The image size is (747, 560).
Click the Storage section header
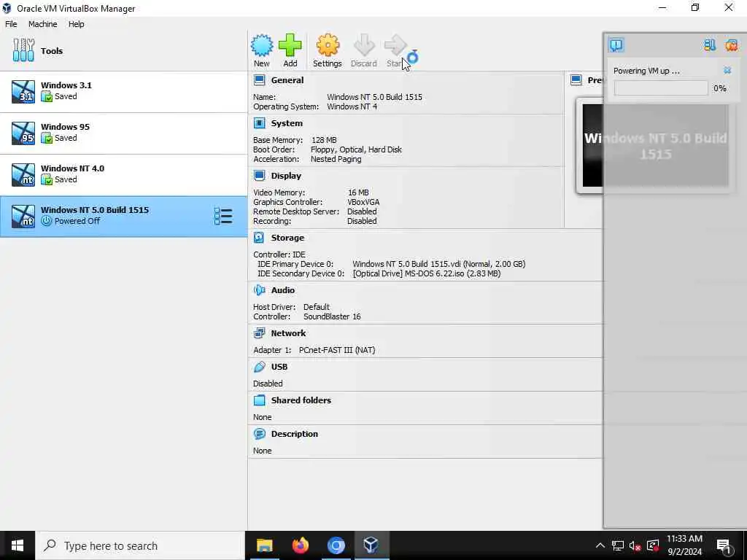click(287, 238)
